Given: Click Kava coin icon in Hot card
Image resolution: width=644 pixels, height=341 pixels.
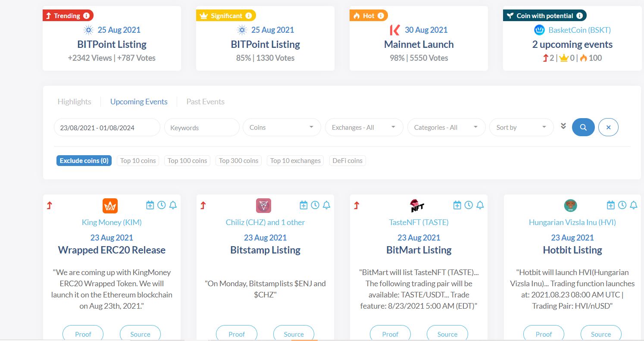Looking at the screenshot, I should coord(395,30).
